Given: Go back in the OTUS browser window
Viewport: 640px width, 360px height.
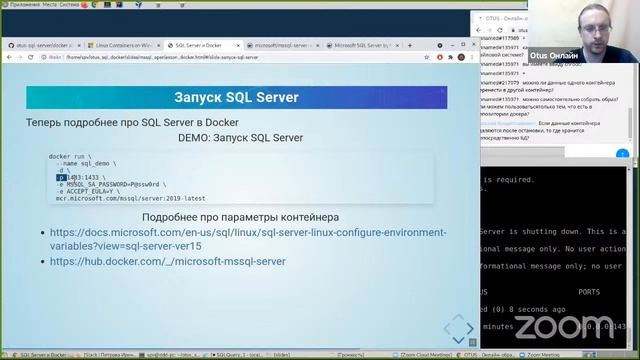Looking at the screenshot, I should tap(479, 30).
